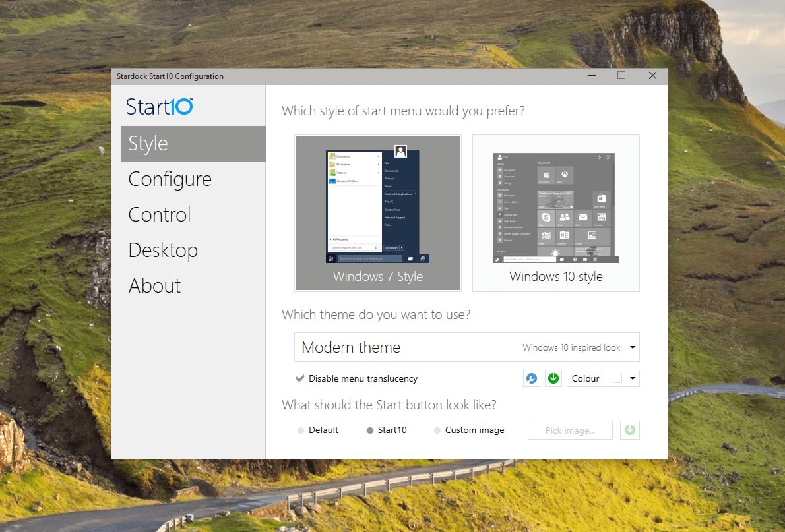Switch to the Control section

(x=159, y=215)
